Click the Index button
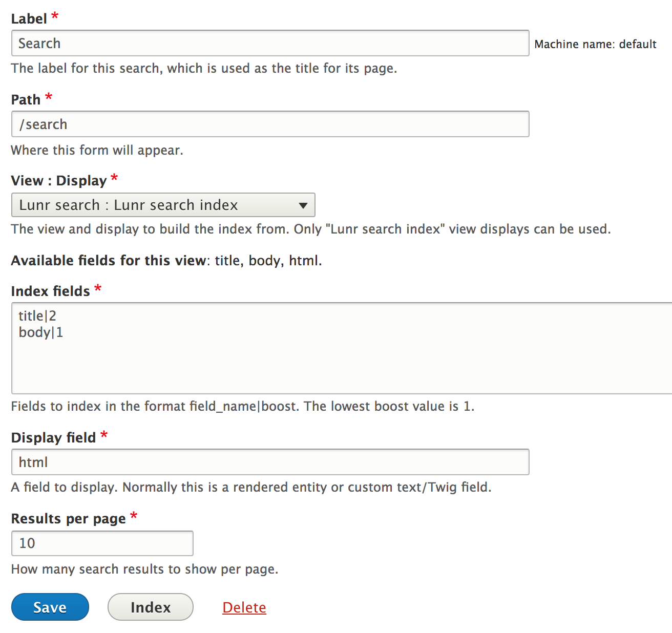672x633 pixels. click(x=151, y=607)
